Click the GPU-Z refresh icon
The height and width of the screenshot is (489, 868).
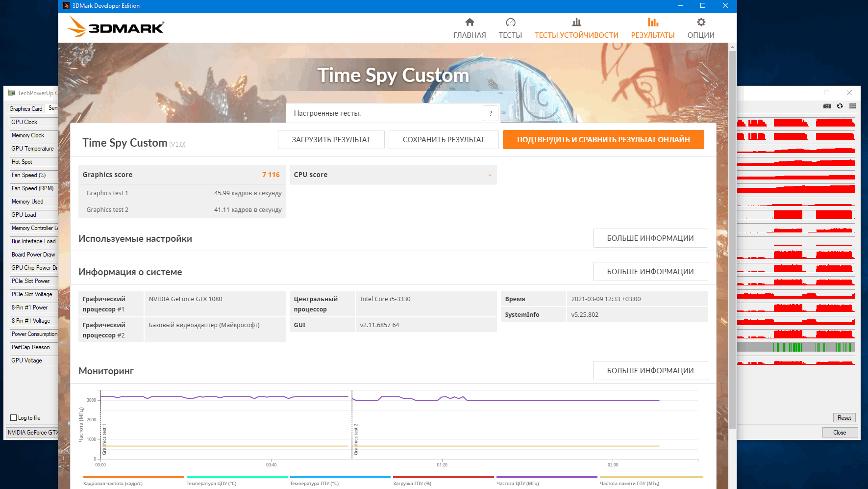click(840, 106)
